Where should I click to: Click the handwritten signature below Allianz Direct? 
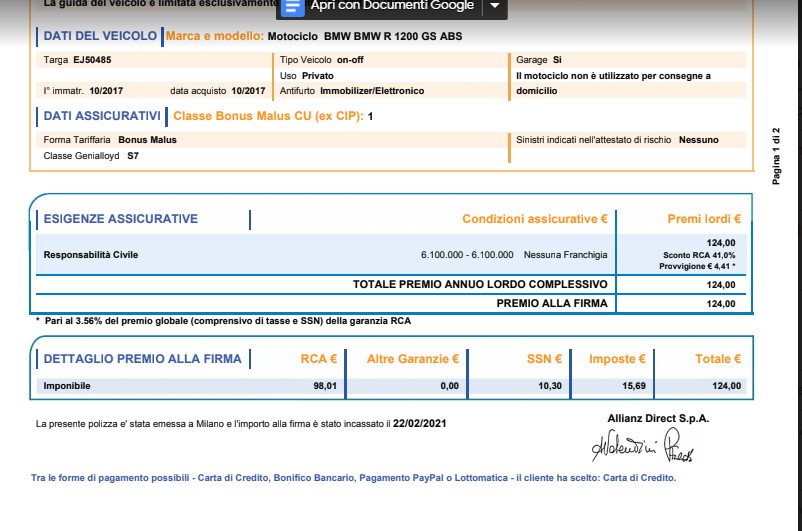click(643, 446)
